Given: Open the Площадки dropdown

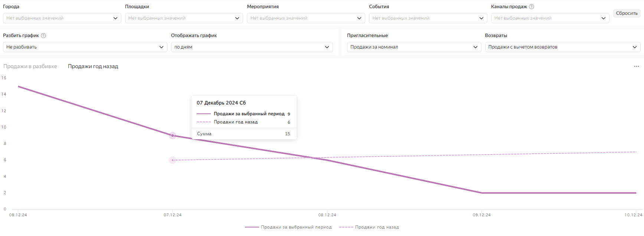Looking at the screenshot, I should pyautogui.click(x=238, y=18).
